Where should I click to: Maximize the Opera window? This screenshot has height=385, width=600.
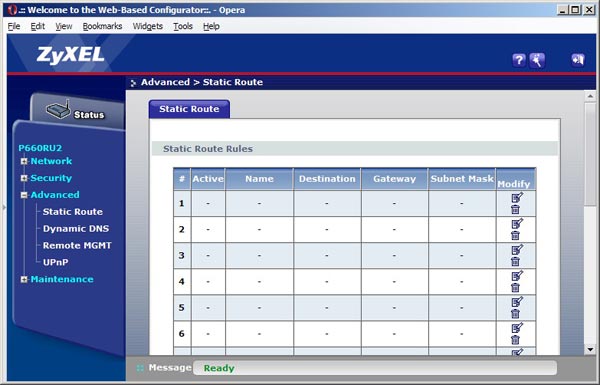point(575,10)
